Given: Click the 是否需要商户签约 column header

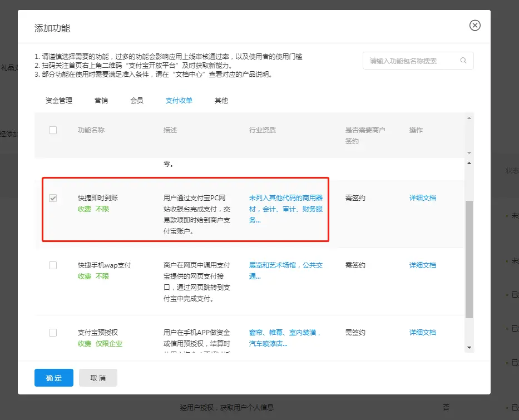Looking at the screenshot, I should (x=365, y=135).
